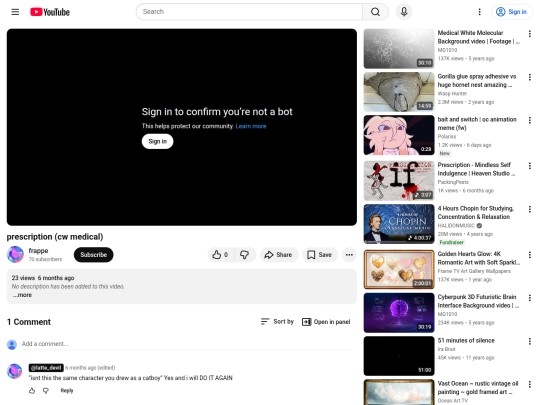Like the video with thumbs up
This screenshot has height=405, width=540.
point(220,255)
